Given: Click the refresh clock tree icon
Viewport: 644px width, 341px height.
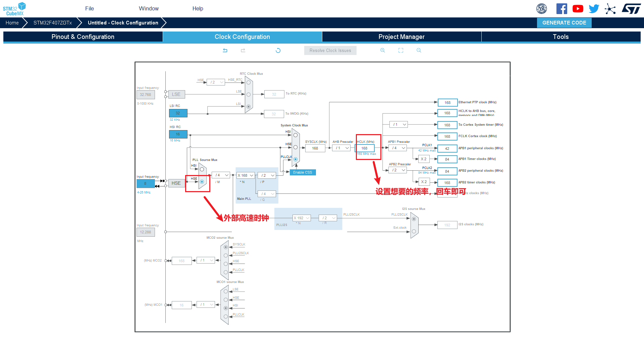Looking at the screenshot, I should click(278, 50).
